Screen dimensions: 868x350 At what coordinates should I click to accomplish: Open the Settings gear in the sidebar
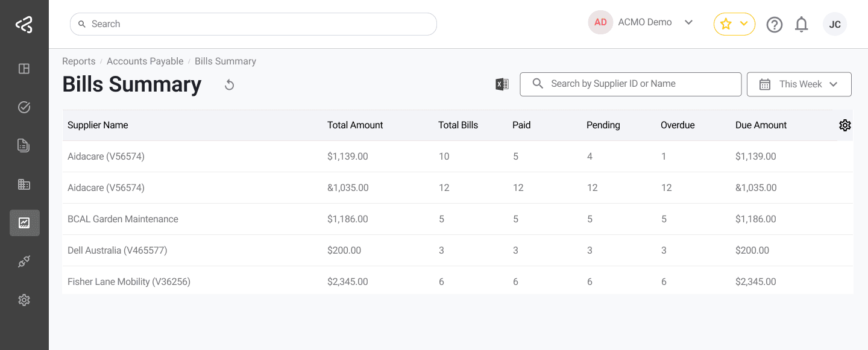pos(24,299)
